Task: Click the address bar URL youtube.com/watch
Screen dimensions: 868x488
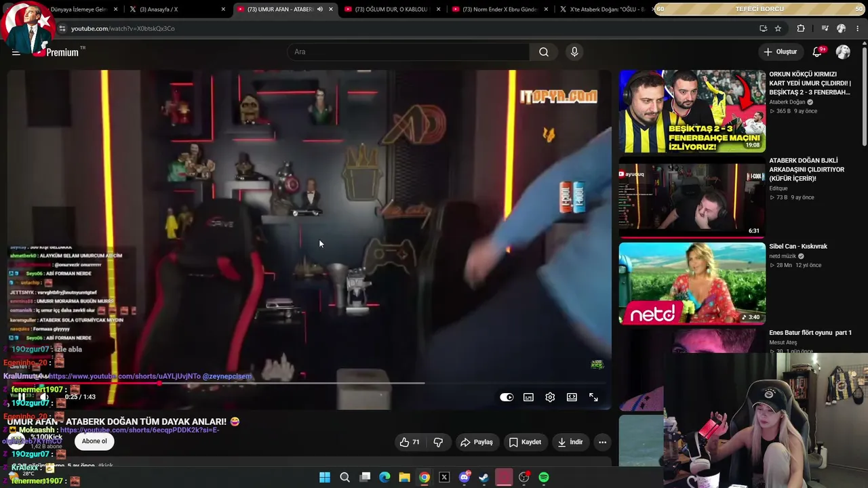Action: click(123, 28)
